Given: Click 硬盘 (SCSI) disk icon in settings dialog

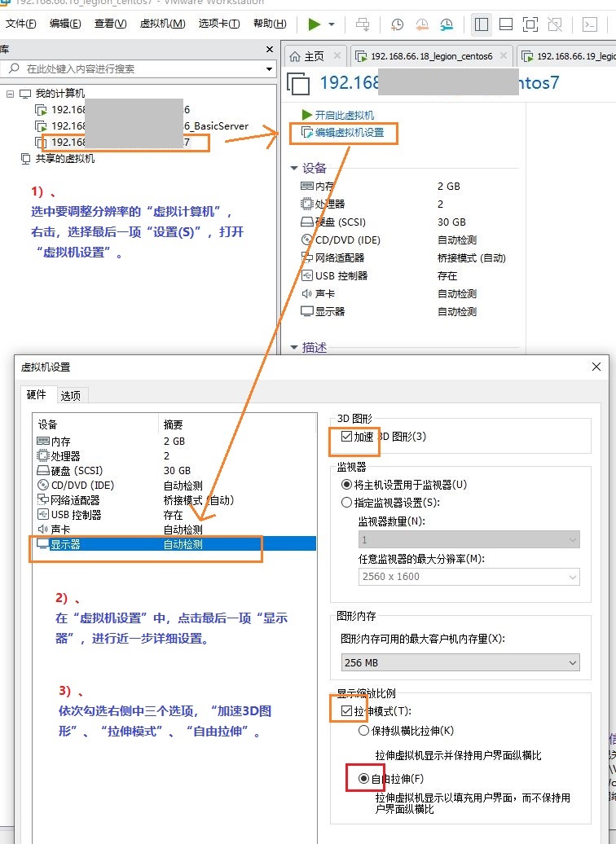Looking at the screenshot, I should point(43,470).
